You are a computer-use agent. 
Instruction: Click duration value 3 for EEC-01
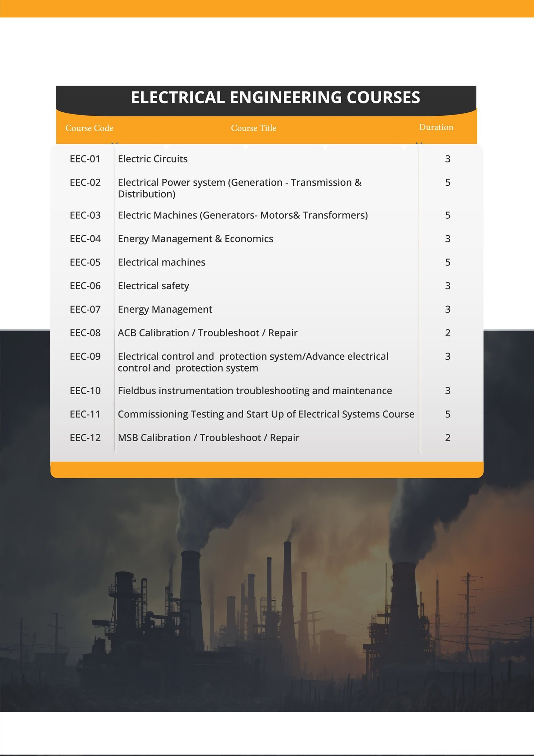448,159
